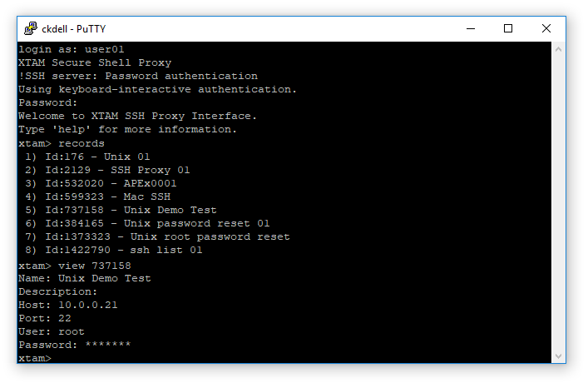Viewport: 588px width, 388px height.
Task: Click the "view 737158" command line
Action: (x=74, y=266)
